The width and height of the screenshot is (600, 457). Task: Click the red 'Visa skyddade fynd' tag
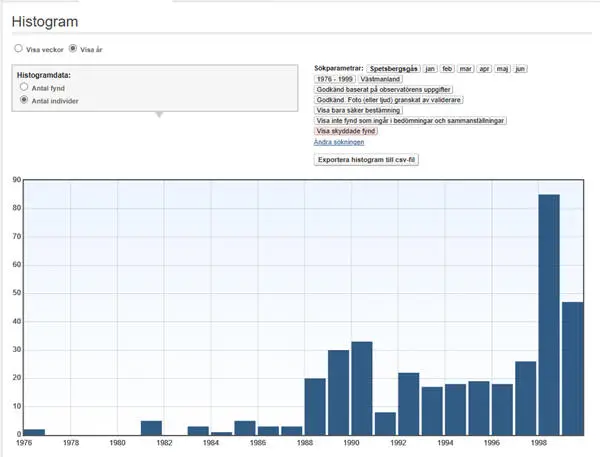pos(346,131)
